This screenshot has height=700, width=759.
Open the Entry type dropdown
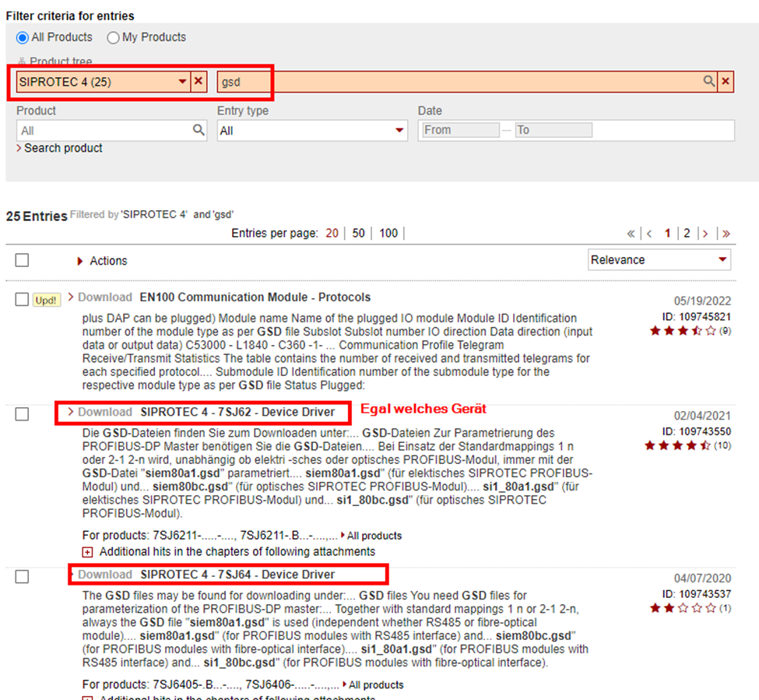point(312,131)
